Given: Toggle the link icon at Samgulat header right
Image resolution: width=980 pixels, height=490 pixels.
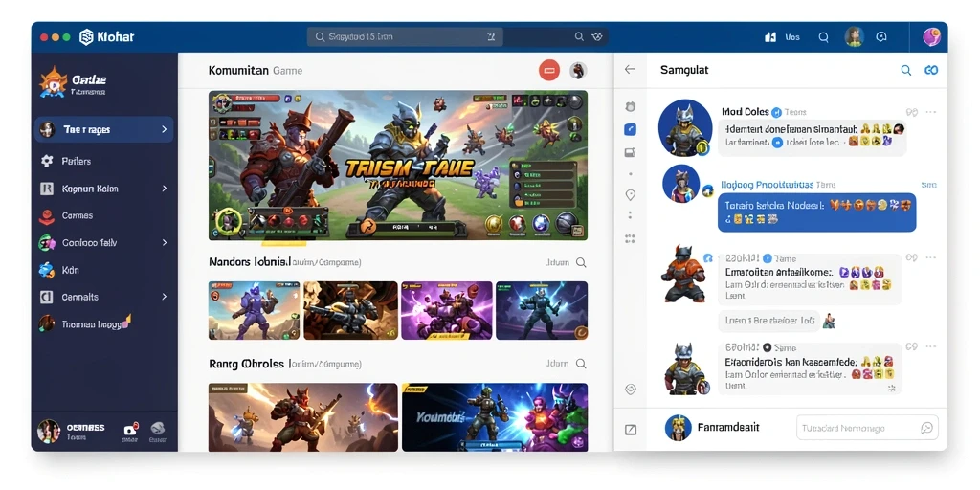Looking at the screenshot, I should (x=931, y=71).
